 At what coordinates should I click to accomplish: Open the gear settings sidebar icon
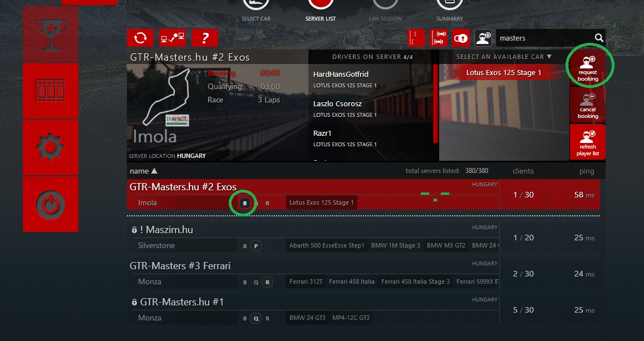tap(51, 147)
